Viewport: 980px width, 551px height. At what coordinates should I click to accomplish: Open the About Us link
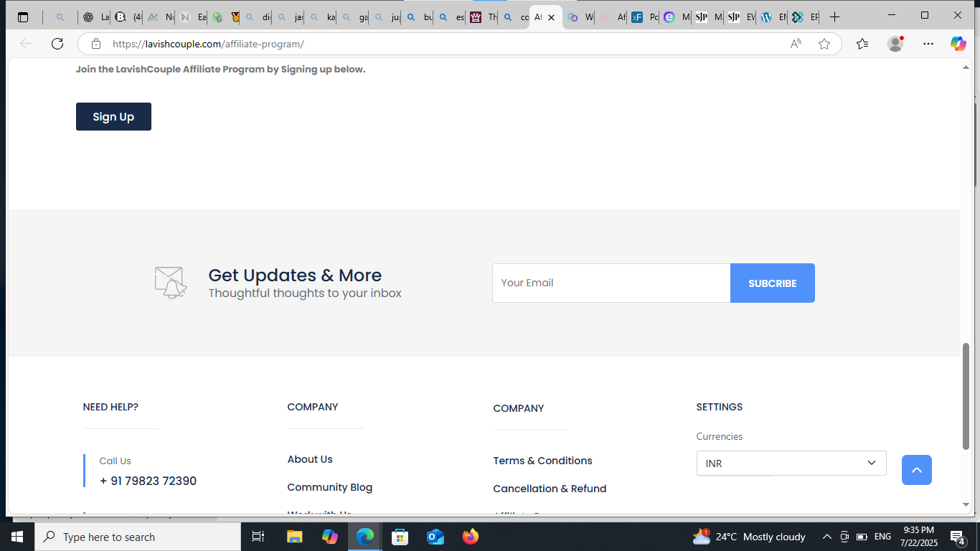pyautogui.click(x=310, y=459)
